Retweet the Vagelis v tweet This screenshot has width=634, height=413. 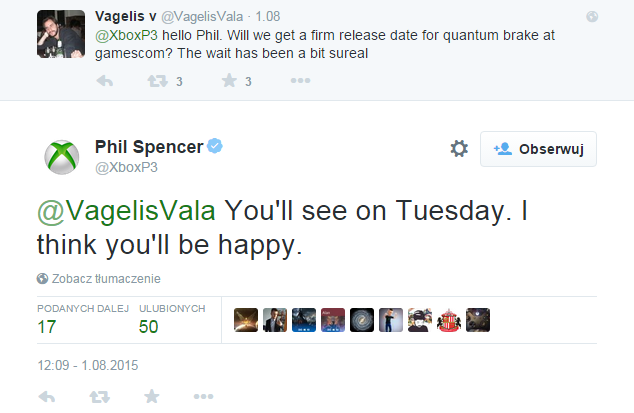pyautogui.click(x=156, y=81)
